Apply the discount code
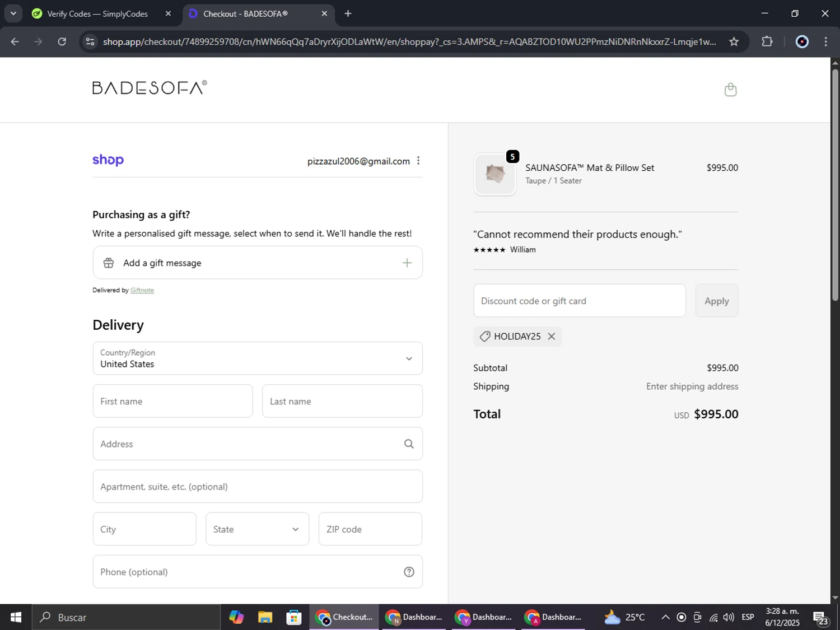This screenshot has width=840, height=630. [x=717, y=301]
